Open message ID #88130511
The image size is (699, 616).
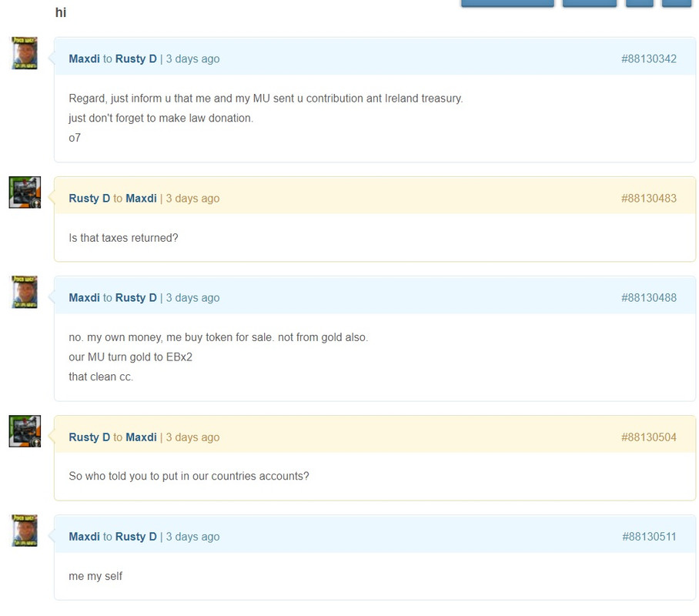649,537
